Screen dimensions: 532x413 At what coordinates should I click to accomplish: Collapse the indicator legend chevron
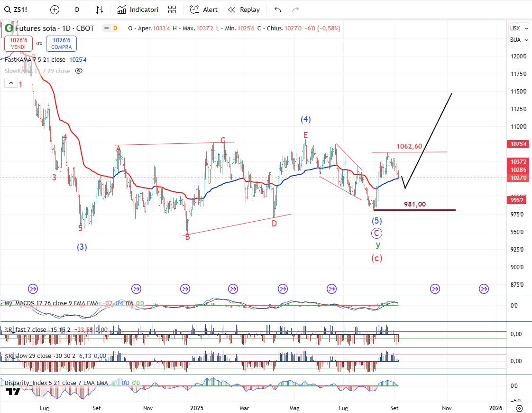[11, 83]
